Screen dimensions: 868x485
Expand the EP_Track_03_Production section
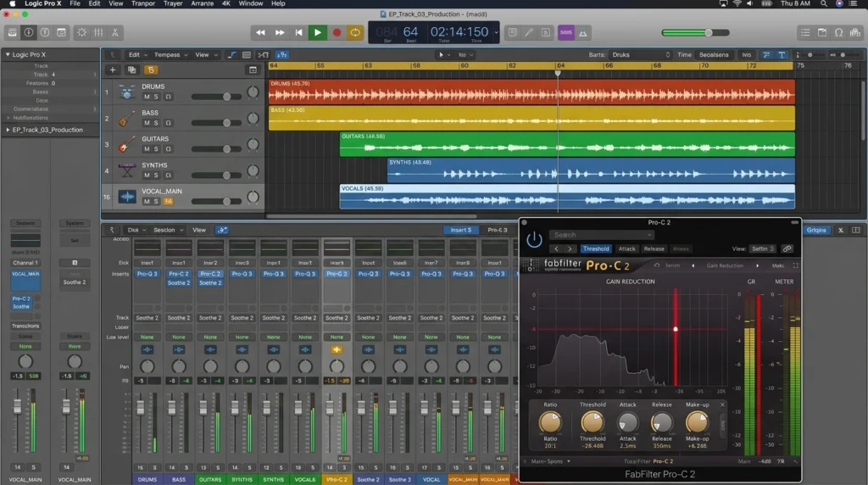(7, 130)
